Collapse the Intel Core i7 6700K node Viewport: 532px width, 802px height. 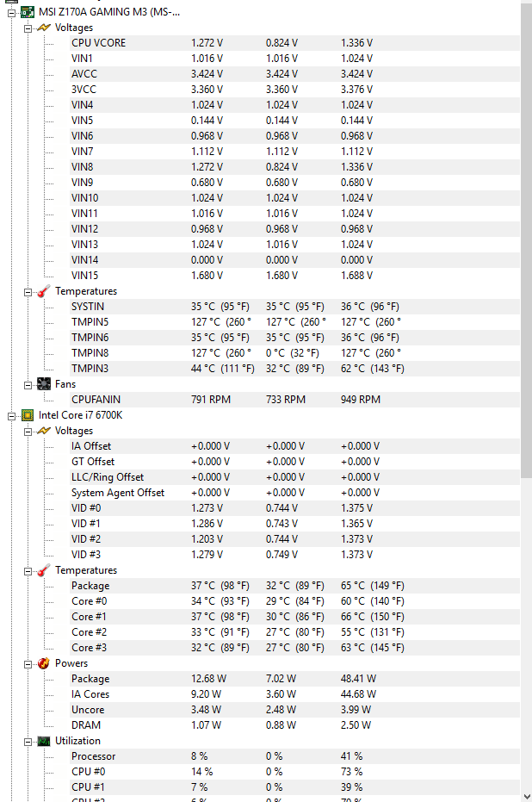(x=12, y=416)
